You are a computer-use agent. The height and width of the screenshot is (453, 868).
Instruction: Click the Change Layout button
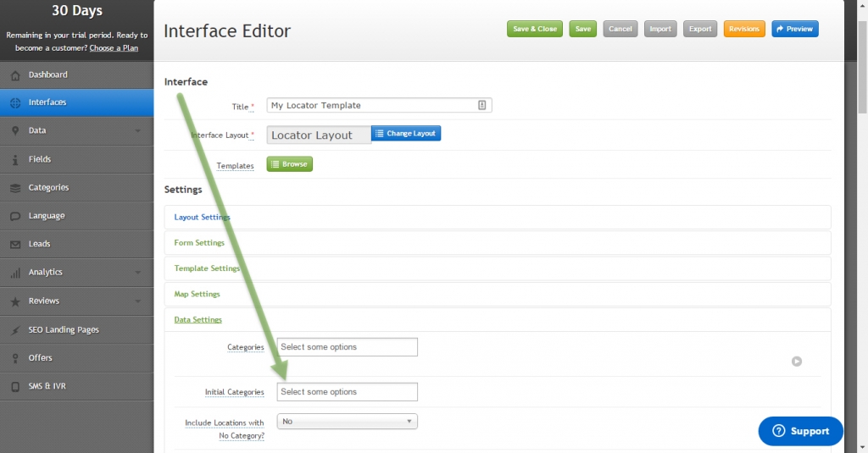click(x=406, y=133)
